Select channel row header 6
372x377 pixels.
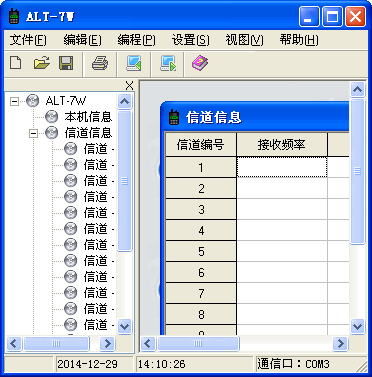point(201,273)
